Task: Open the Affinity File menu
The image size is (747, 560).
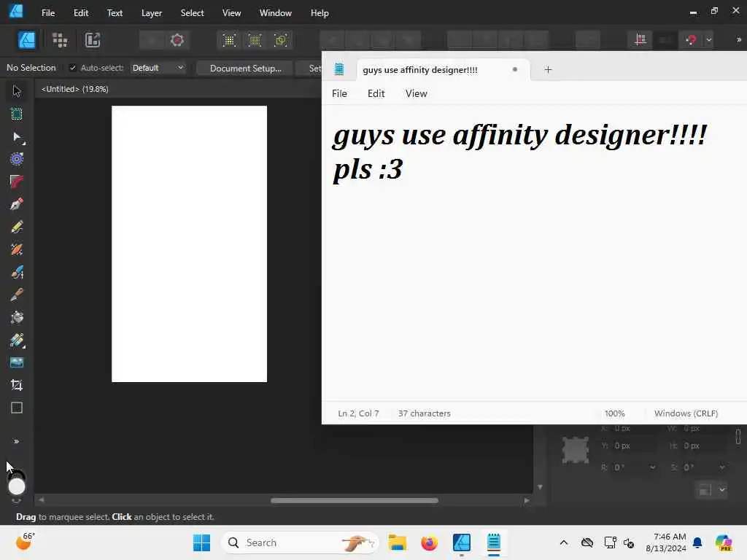Action: click(x=48, y=13)
